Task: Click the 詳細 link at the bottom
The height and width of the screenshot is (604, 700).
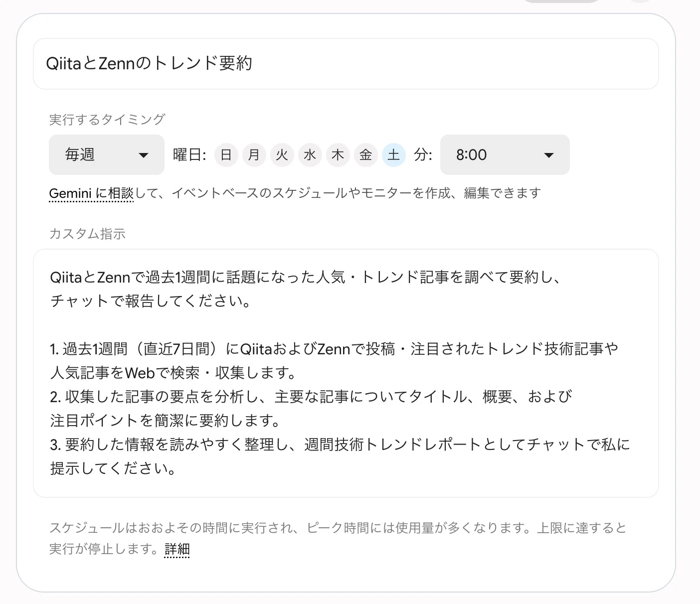Action: (x=177, y=549)
